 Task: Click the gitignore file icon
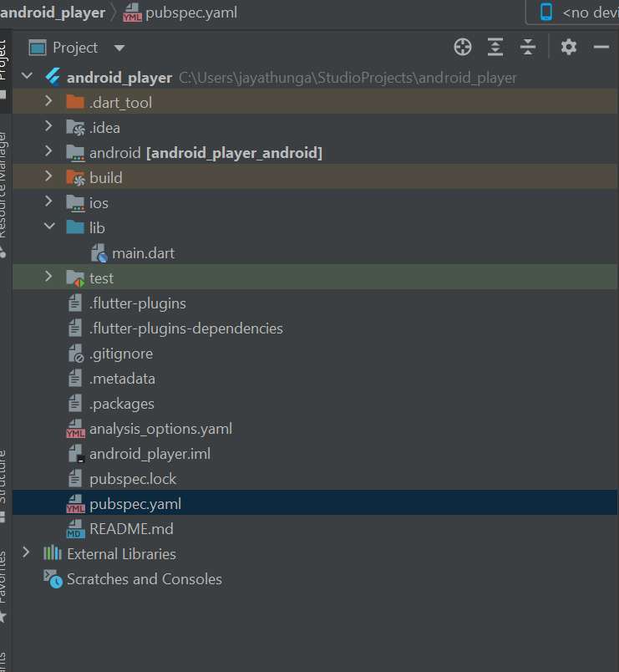[x=75, y=353]
